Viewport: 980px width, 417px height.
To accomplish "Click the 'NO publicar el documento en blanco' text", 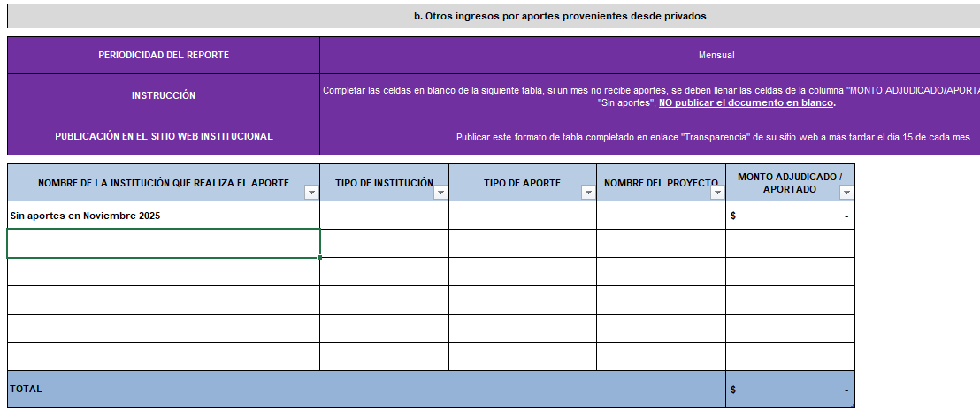I will [746, 103].
